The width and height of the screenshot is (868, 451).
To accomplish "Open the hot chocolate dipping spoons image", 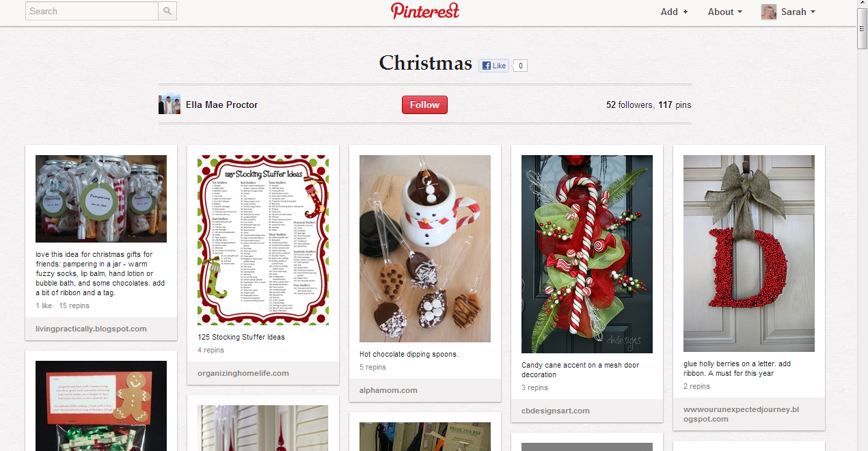I will click(425, 249).
